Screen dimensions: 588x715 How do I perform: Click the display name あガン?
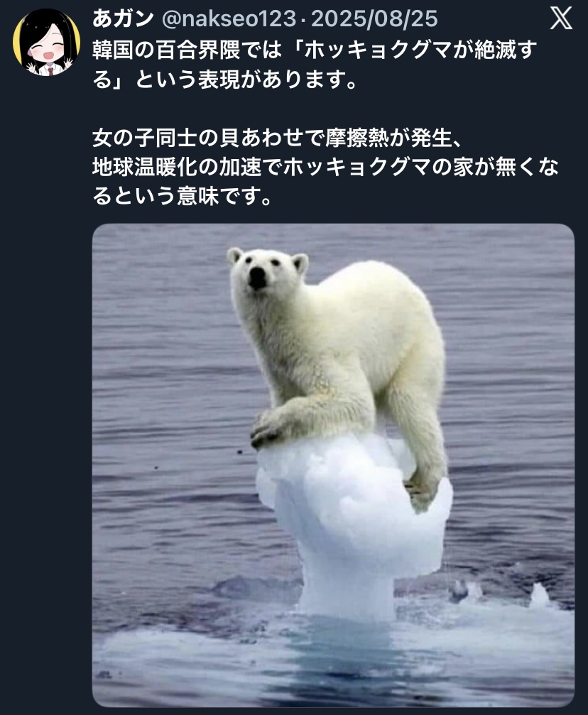click(x=123, y=18)
